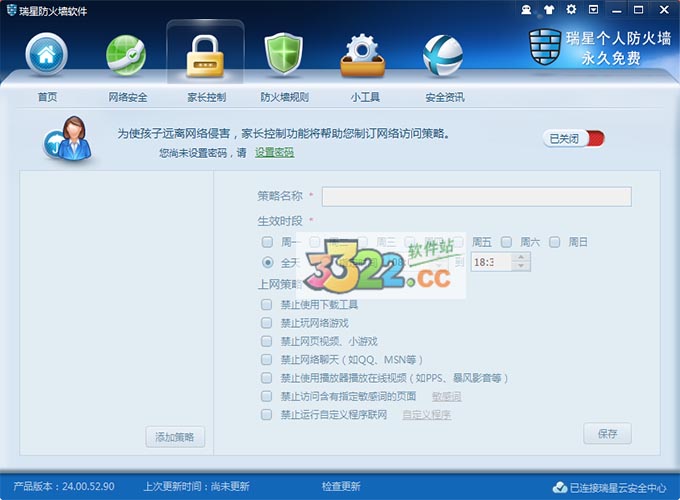Enable 禁止网络聊天 checkbox
Screen dimensions: 680x500
click(x=266, y=359)
